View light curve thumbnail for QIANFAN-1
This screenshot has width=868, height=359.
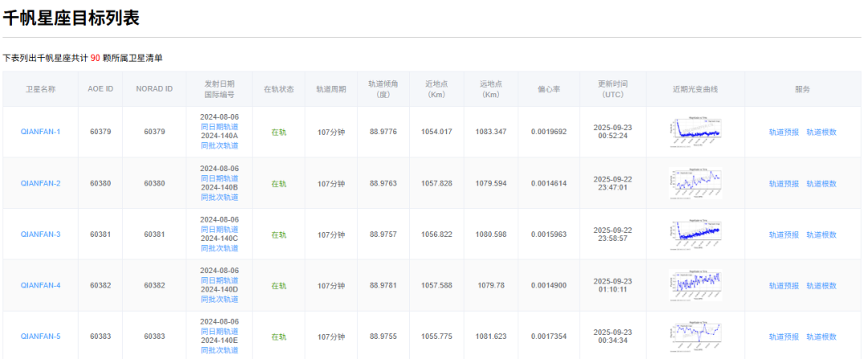[x=695, y=132]
